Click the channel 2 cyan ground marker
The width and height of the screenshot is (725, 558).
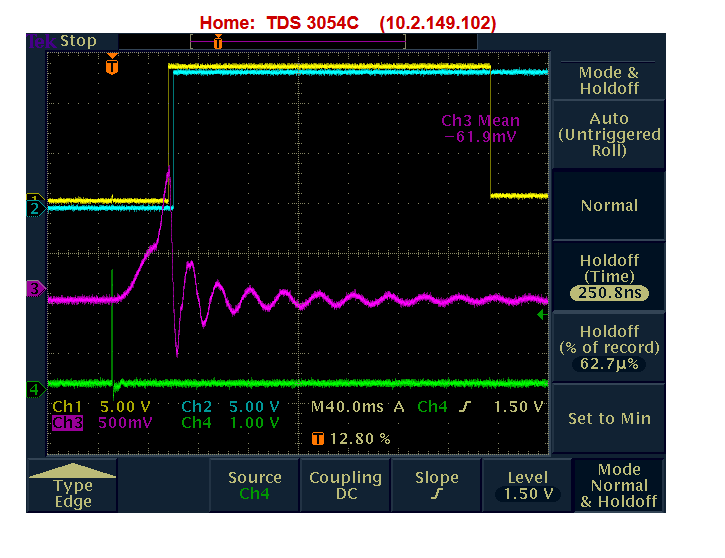[x=35, y=209]
